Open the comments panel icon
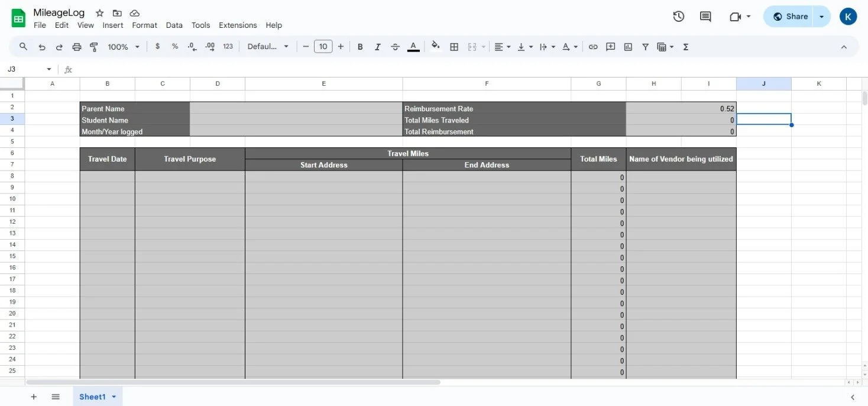This screenshot has height=406, width=868. pos(705,17)
